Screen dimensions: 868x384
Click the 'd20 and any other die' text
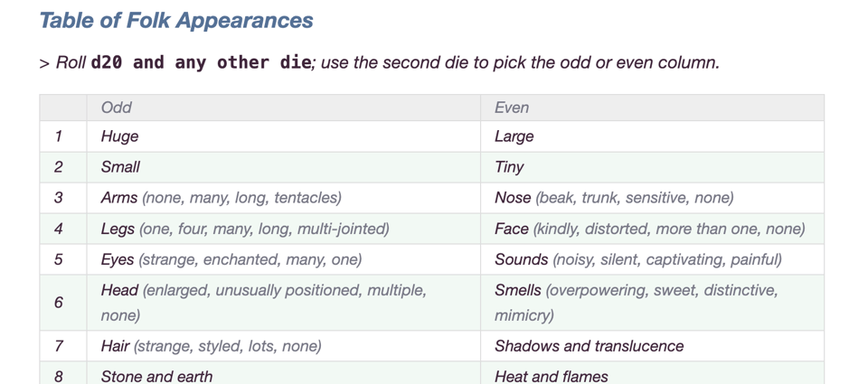(201, 62)
